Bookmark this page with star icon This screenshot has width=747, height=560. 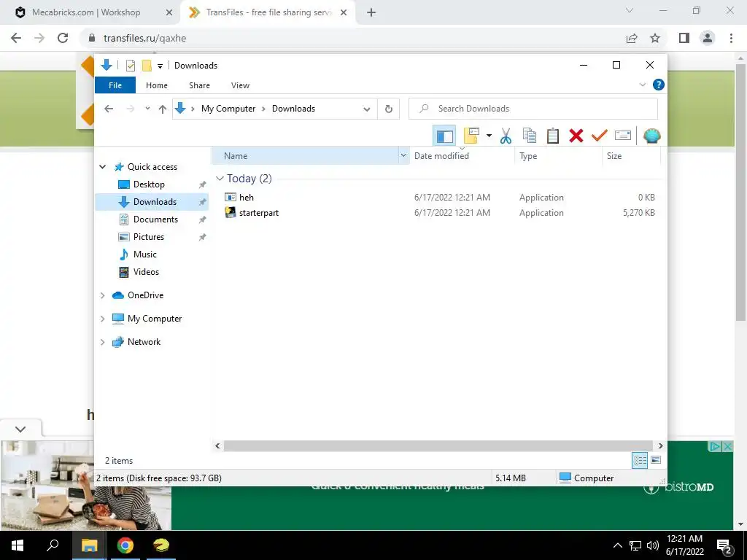pos(655,38)
